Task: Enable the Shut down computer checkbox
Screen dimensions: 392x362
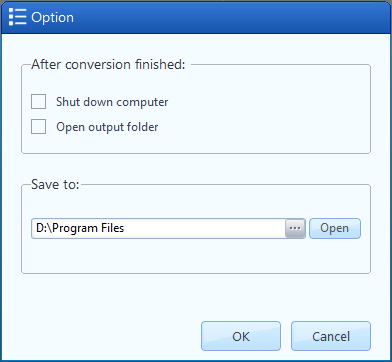Action: [x=38, y=102]
